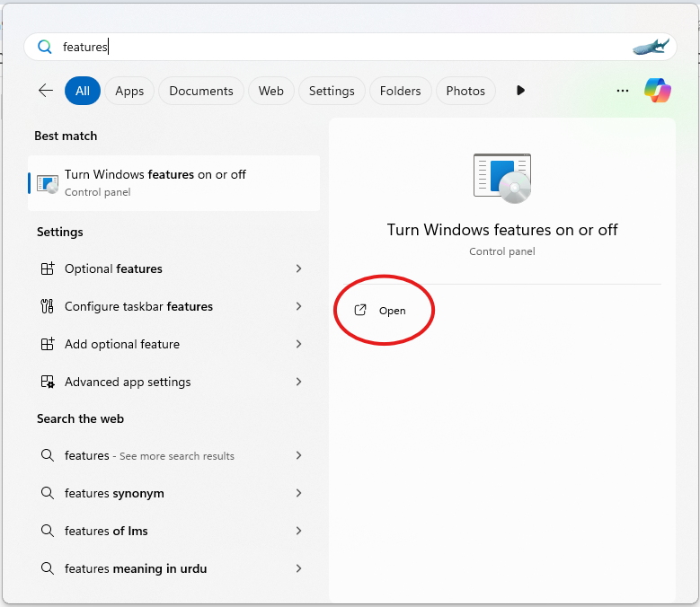Expand features meaning in urdu chevron

pyautogui.click(x=298, y=568)
